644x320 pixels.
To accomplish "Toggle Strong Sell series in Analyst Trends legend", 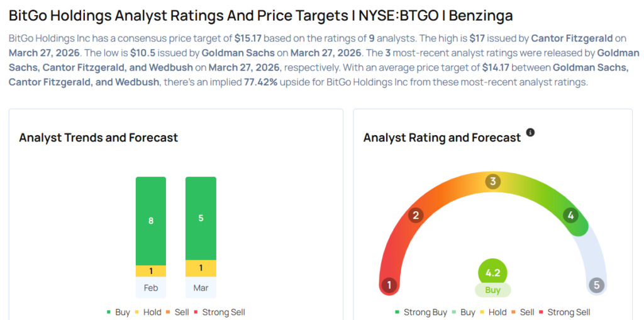I will [x=220, y=312].
